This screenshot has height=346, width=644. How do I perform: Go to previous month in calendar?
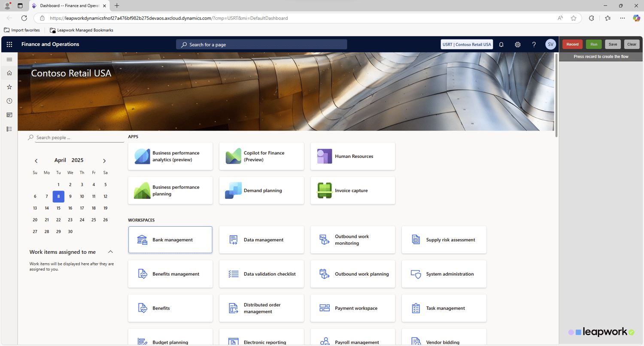click(36, 161)
